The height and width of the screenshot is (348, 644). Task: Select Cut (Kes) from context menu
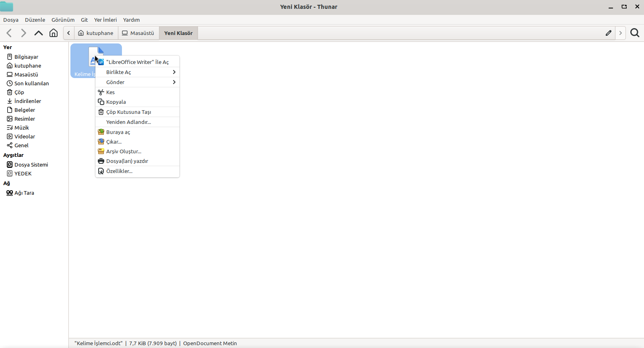click(x=110, y=92)
